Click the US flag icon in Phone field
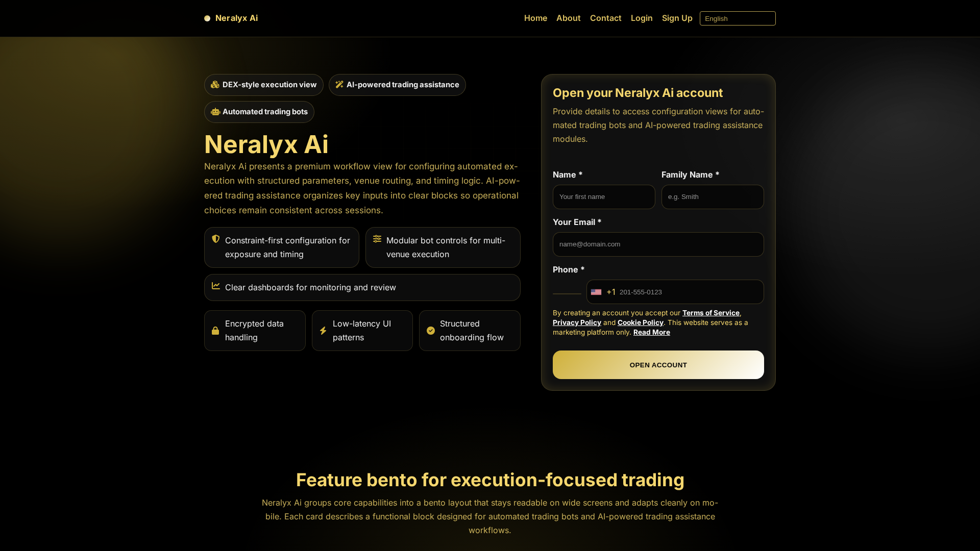The image size is (980, 551). [596, 292]
